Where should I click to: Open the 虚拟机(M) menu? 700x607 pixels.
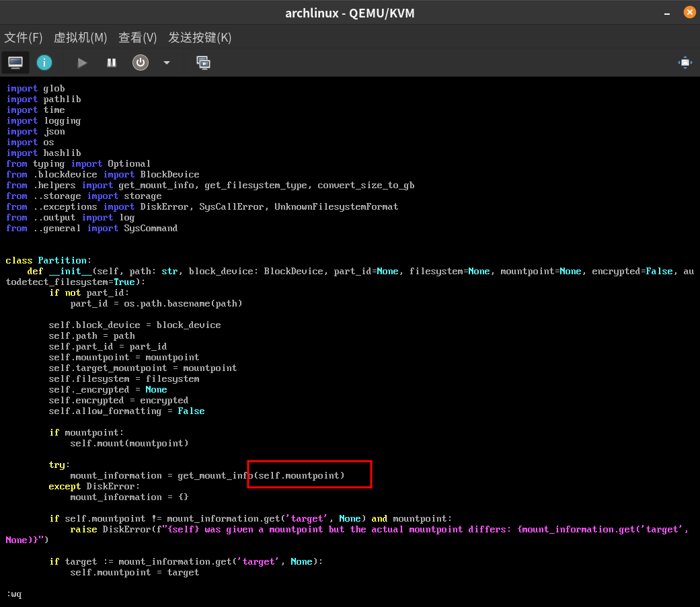[x=81, y=38]
